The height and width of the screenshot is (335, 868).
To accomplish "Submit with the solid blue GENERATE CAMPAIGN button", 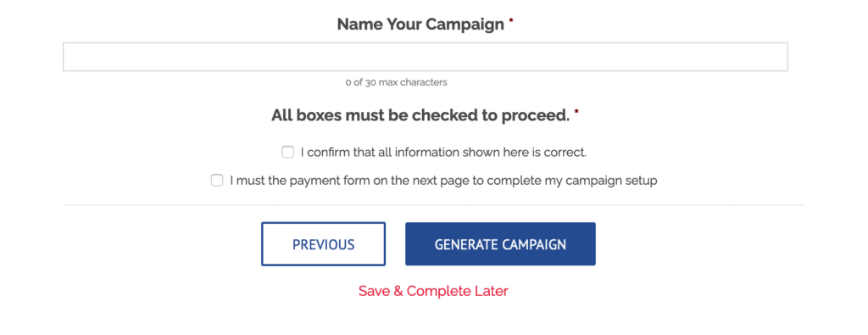I will (500, 244).
